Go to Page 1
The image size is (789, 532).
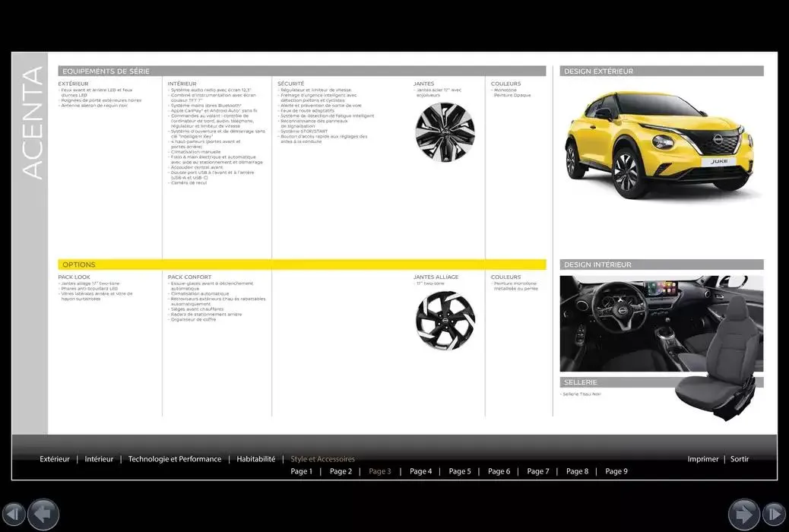tap(301, 471)
